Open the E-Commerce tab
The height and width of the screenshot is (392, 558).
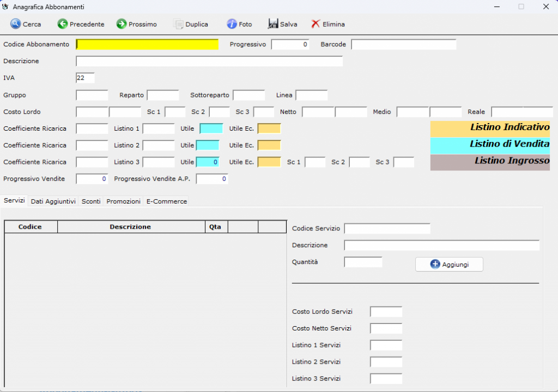[166, 201]
